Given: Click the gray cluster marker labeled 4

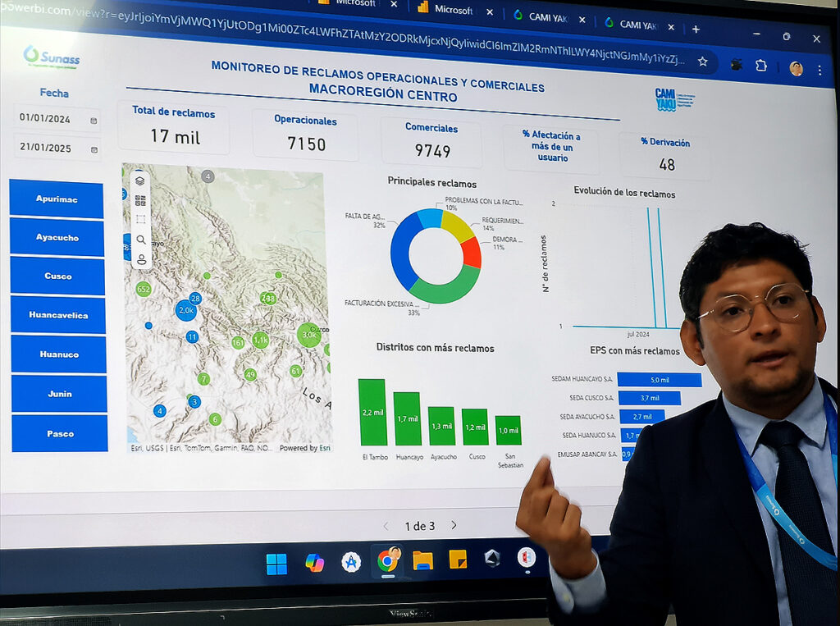Looking at the screenshot, I should [208, 176].
